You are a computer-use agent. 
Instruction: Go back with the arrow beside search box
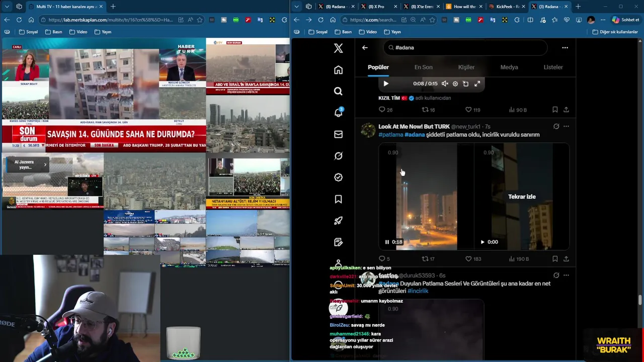point(365,48)
